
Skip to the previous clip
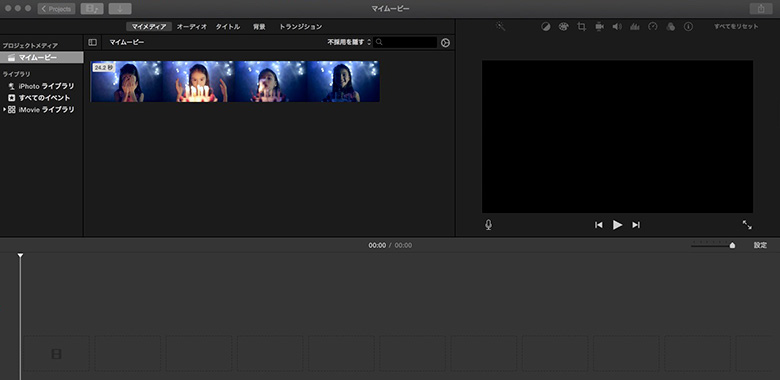pyautogui.click(x=599, y=225)
